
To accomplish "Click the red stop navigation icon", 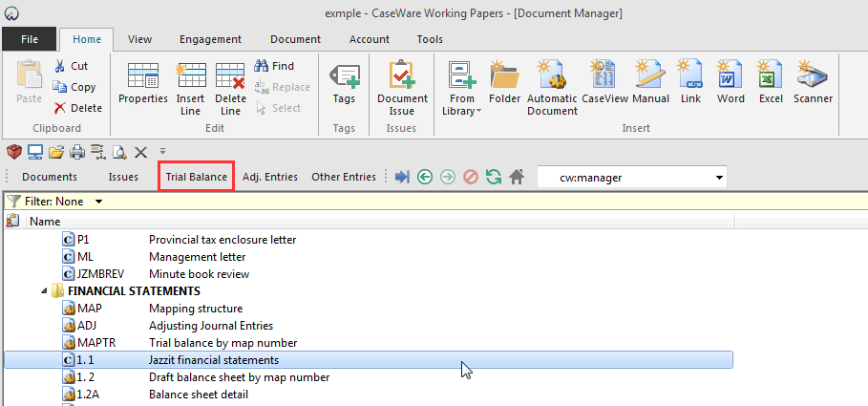I will pyautogui.click(x=471, y=178).
